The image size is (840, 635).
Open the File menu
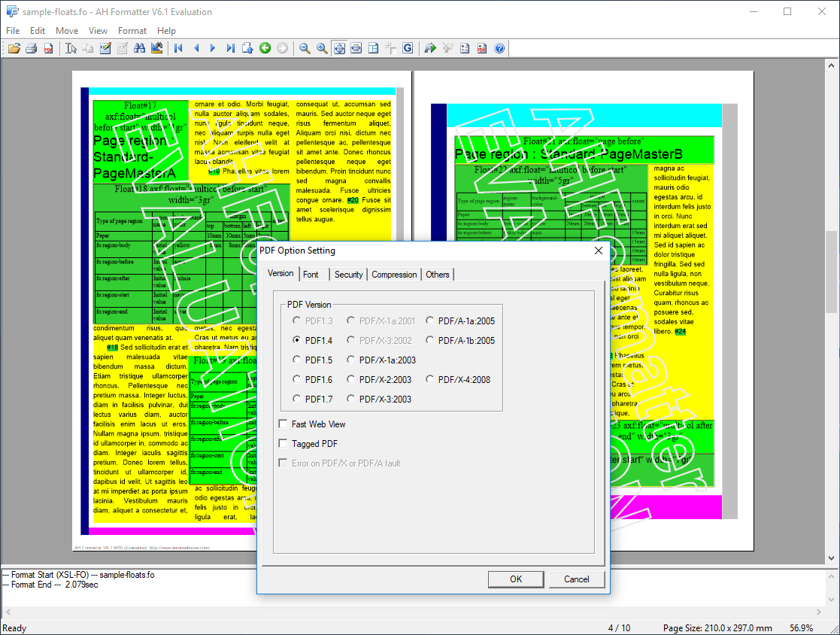coord(13,31)
